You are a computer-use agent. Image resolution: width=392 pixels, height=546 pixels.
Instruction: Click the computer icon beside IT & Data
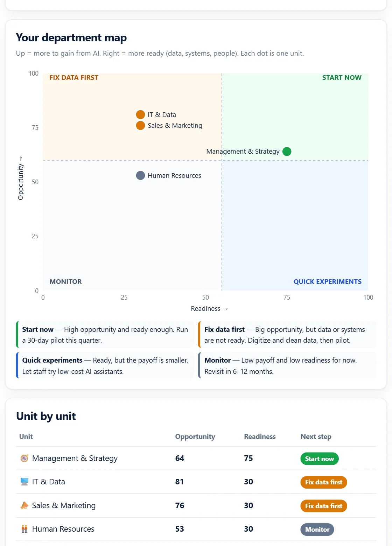click(24, 482)
